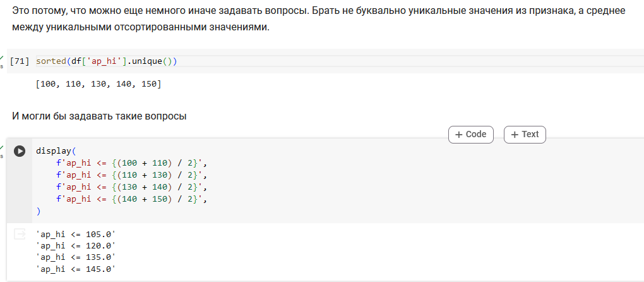Run the display code cell
The width and height of the screenshot is (644, 282).
(20, 151)
